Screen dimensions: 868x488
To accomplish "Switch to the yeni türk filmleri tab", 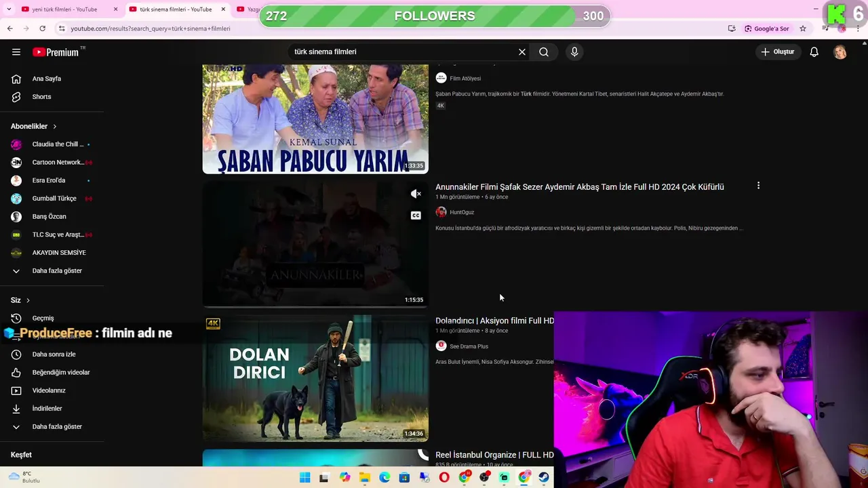I will tap(65, 9).
